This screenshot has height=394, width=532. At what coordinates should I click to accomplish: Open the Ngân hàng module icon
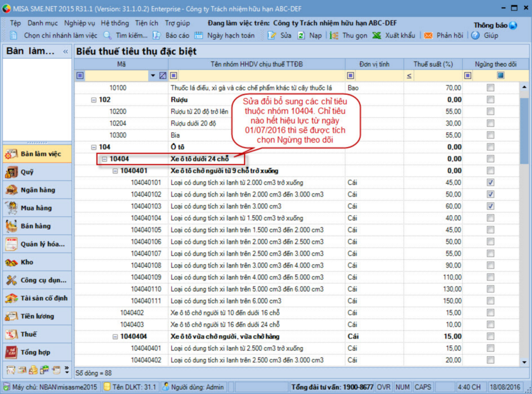pyautogui.click(x=11, y=190)
